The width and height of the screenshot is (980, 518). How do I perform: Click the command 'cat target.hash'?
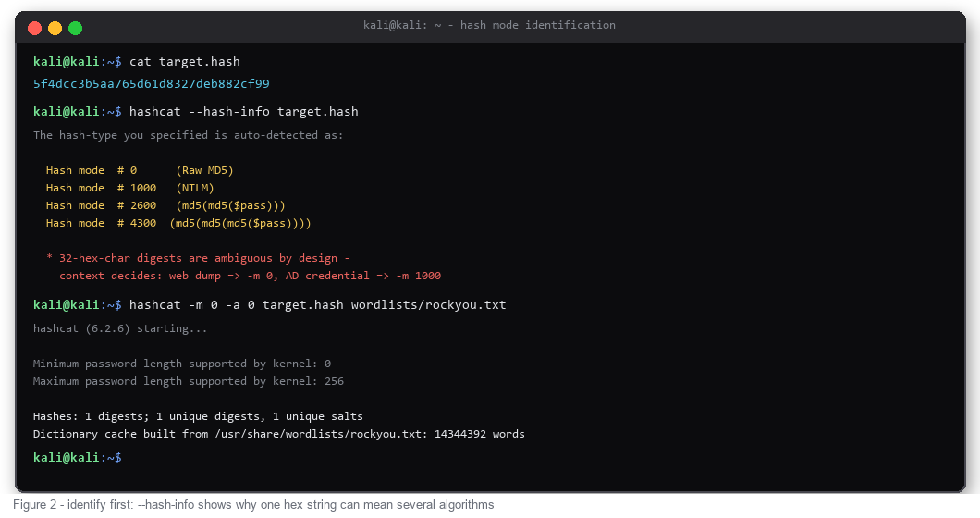[184, 61]
